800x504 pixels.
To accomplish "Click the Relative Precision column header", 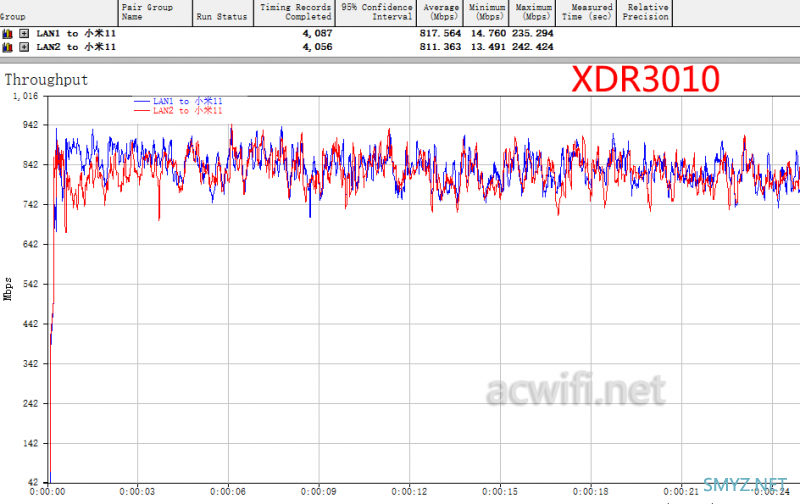I will pyautogui.click(x=644, y=13).
